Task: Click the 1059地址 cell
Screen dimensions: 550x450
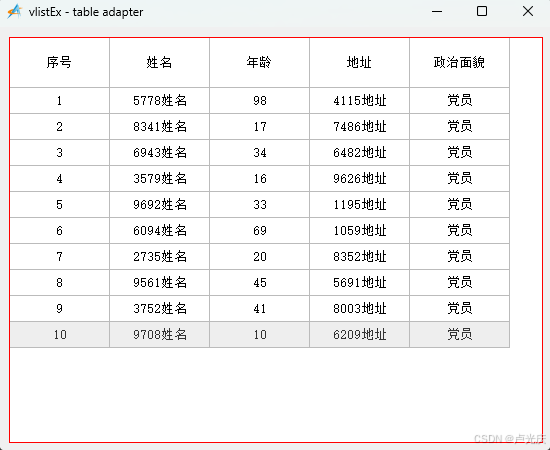Action: pos(360,230)
